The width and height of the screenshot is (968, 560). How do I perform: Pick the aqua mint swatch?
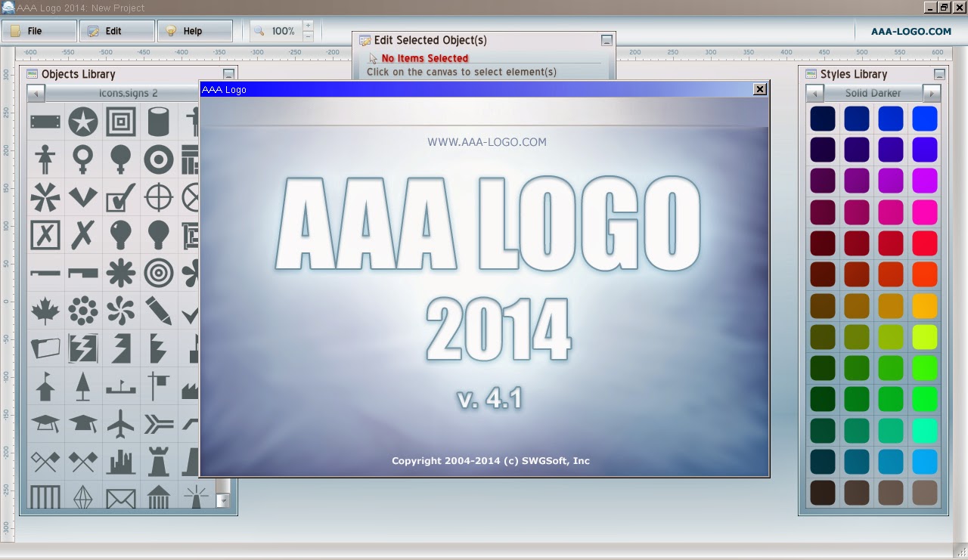tap(925, 431)
